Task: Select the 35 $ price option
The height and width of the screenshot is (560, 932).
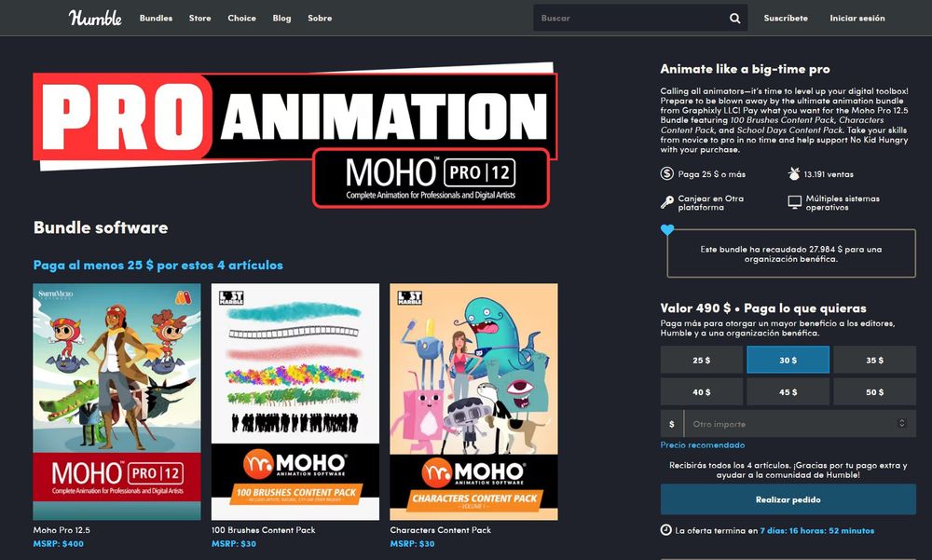Action: point(874,360)
